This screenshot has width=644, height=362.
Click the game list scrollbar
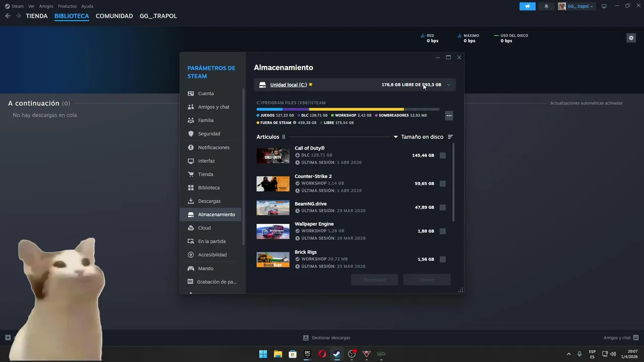tap(454, 182)
